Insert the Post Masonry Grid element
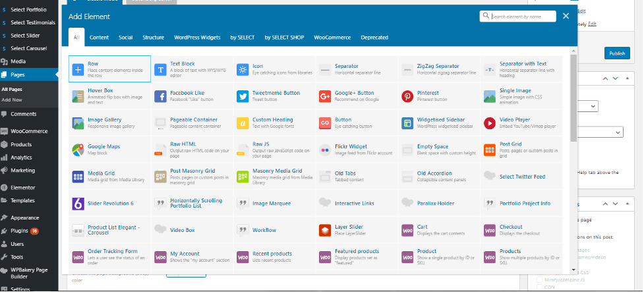 (x=192, y=176)
